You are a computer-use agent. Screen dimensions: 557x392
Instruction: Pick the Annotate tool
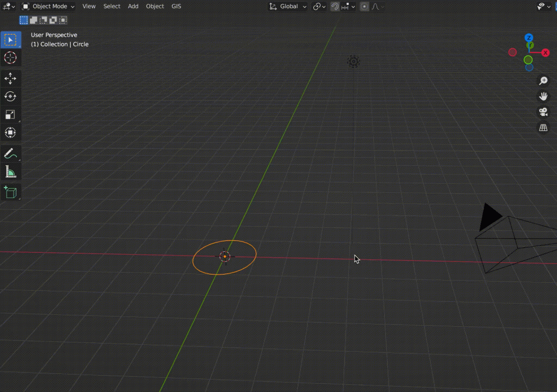point(10,153)
